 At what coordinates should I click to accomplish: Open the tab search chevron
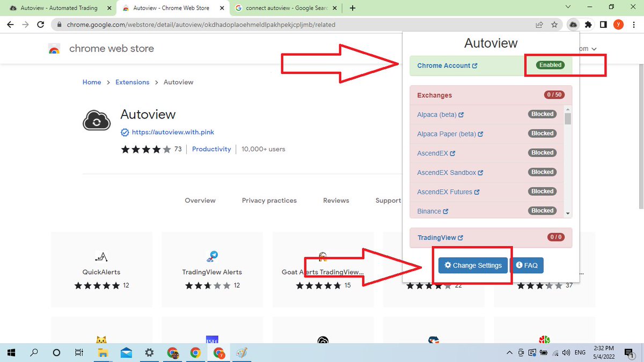click(568, 7)
